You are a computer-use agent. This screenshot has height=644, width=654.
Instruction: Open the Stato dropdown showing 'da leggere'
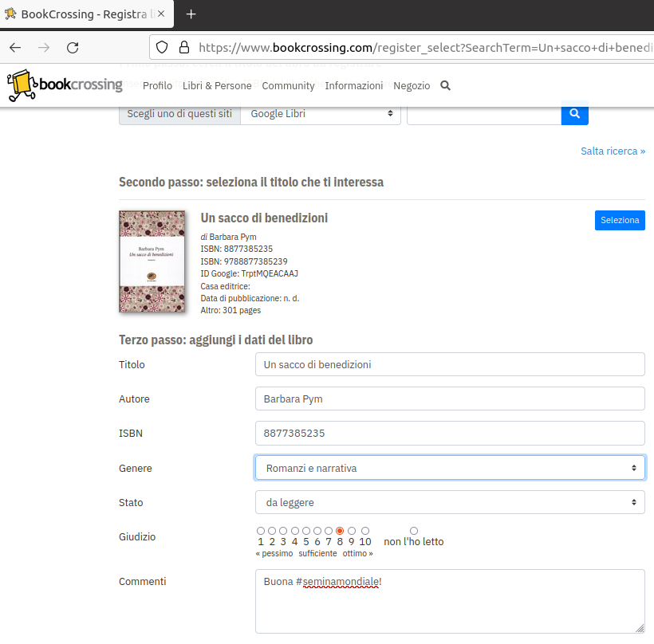pos(450,502)
